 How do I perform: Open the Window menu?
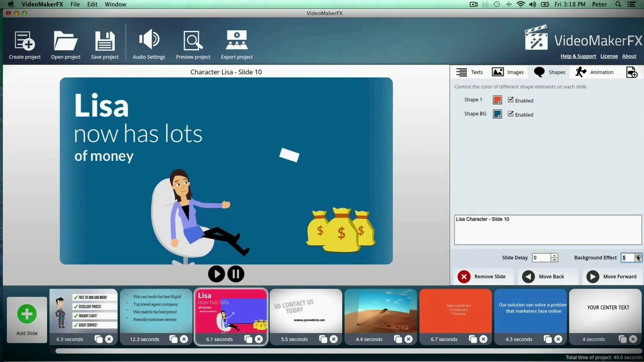[116, 5]
